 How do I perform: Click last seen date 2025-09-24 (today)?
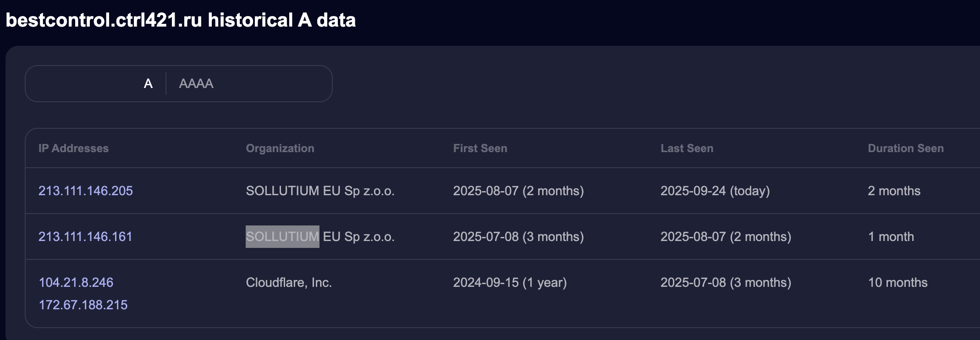coord(715,191)
